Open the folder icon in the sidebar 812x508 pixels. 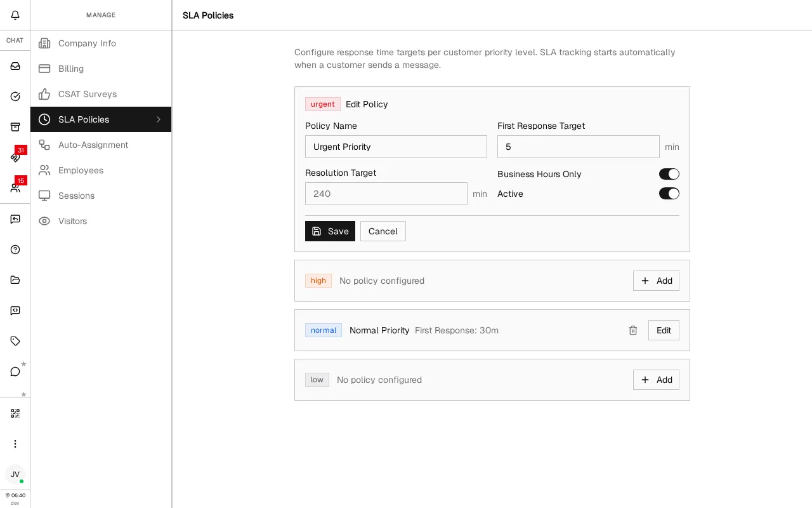[15, 280]
